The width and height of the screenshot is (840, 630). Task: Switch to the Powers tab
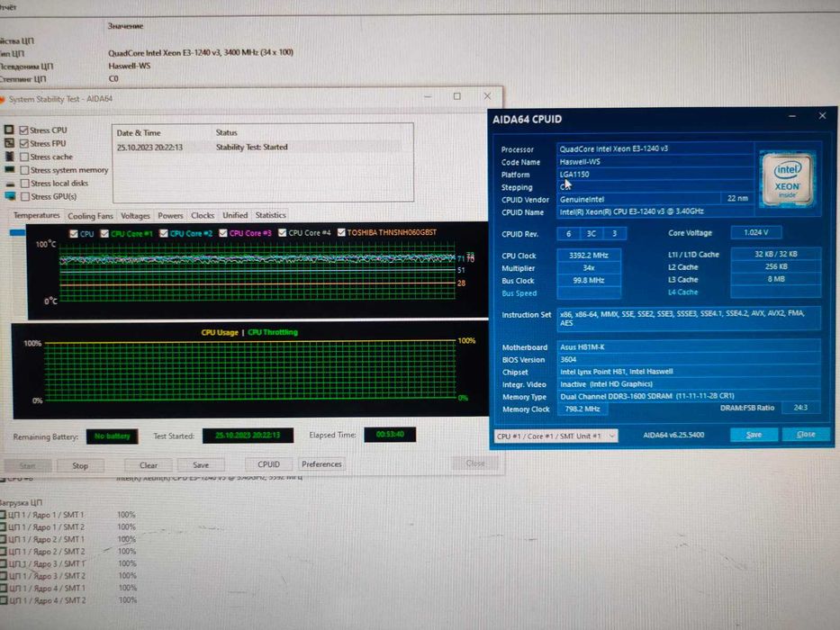[170, 215]
